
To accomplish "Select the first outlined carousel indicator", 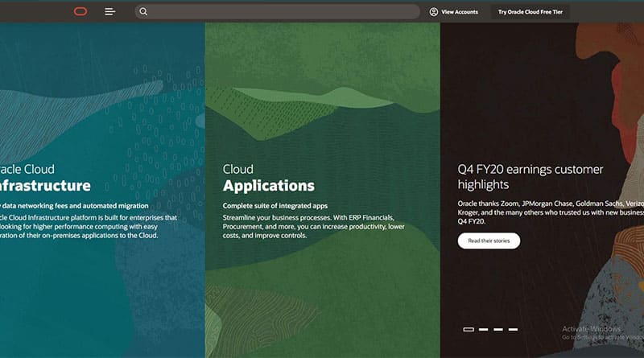I will pos(469,329).
